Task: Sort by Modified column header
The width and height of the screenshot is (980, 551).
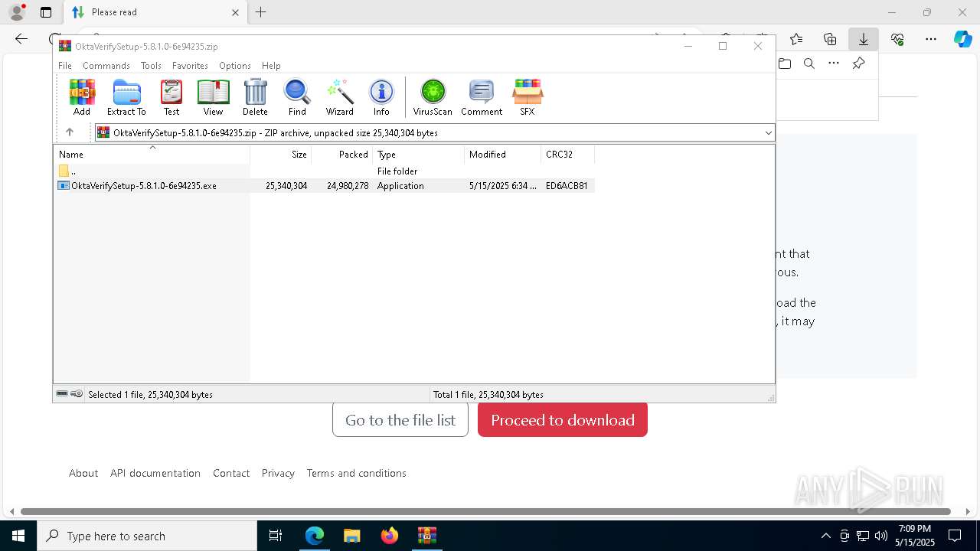Action: pos(503,155)
